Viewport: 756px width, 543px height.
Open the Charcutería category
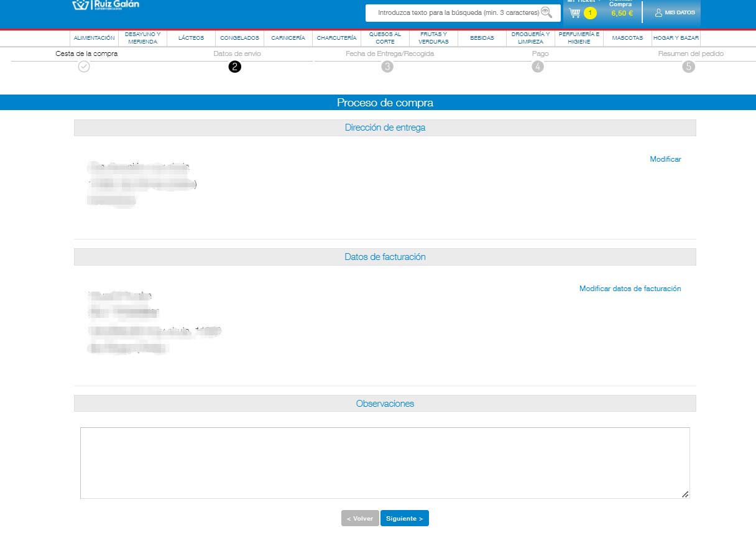[x=336, y=38]
